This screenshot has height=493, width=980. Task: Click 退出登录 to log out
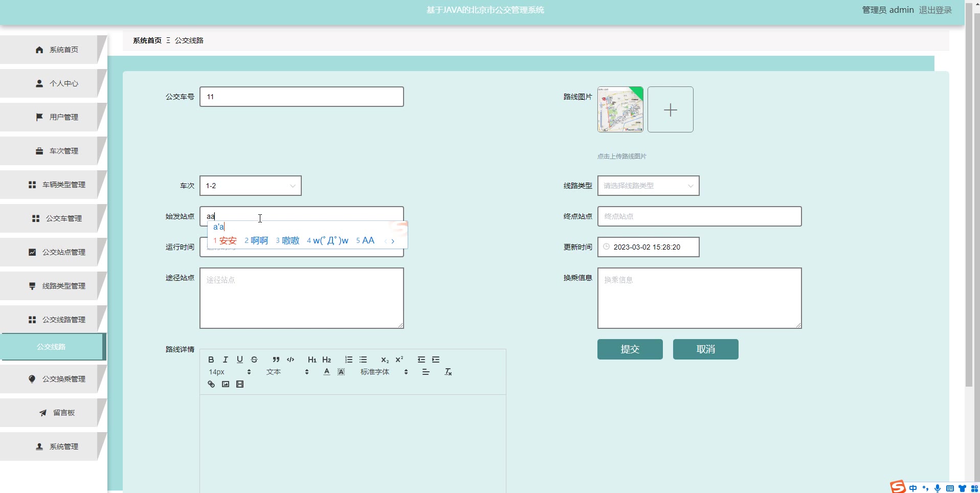click(935, 10)
